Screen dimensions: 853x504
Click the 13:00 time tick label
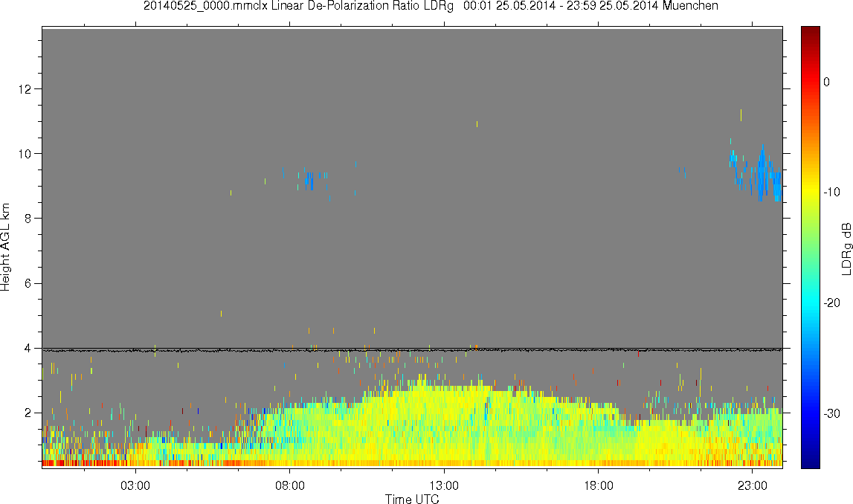(444, 485)
